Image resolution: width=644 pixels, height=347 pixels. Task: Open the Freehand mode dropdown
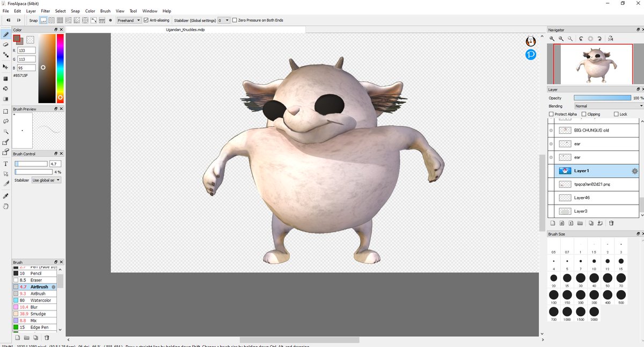coord(129,20)
